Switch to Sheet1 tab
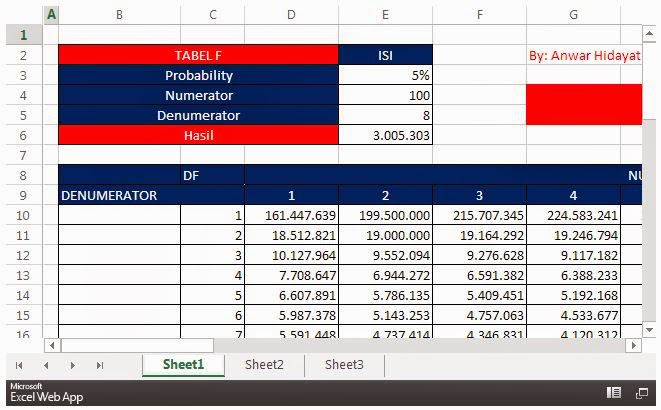 (183, 365)
